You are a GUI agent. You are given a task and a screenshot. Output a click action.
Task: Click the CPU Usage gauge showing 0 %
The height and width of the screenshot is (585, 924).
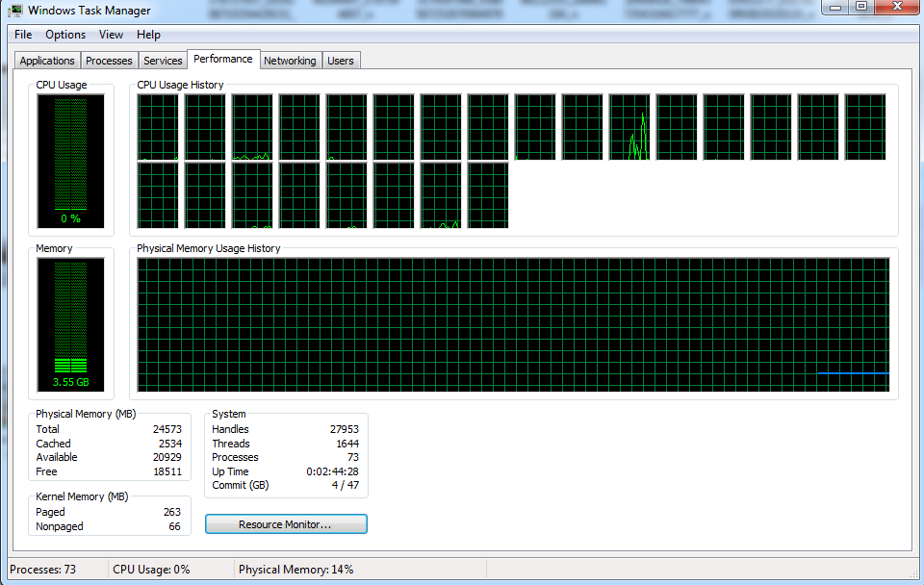pyautogui.click(x=70, y=161)
